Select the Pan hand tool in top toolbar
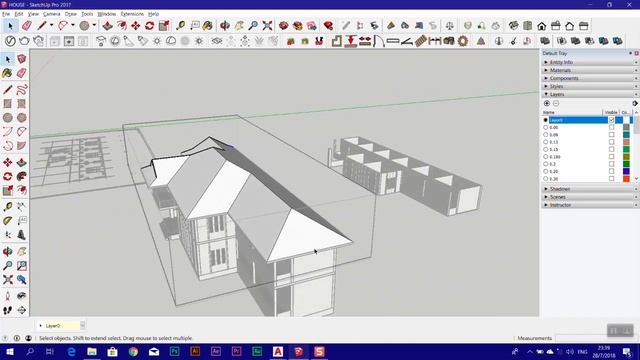The width and height of the screenshot is (640, 360). 239,26
